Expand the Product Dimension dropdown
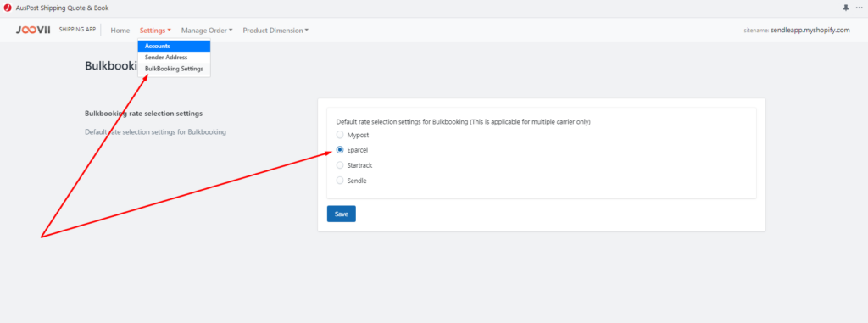Viewport: 868px width, 323px height. (275, 31)
